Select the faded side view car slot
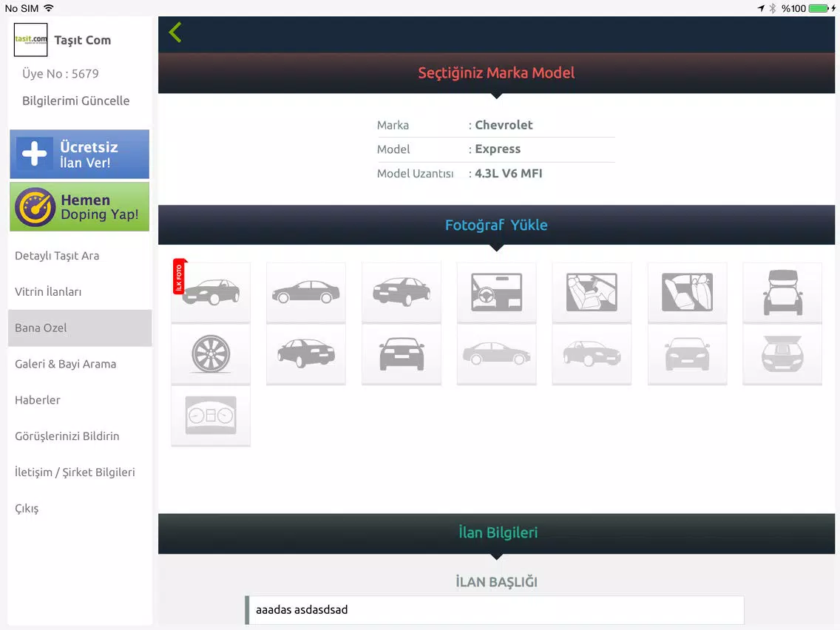Image resolution: width=840 pixels, height=630 pixels. pyautogui.click(x=497, y=354)
